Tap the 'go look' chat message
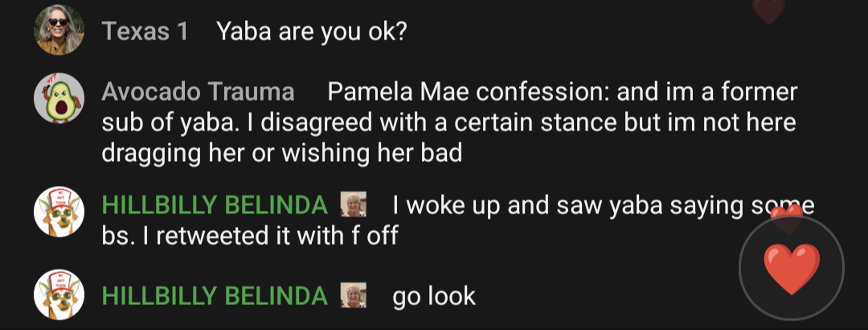 click(x=434, y=297)
